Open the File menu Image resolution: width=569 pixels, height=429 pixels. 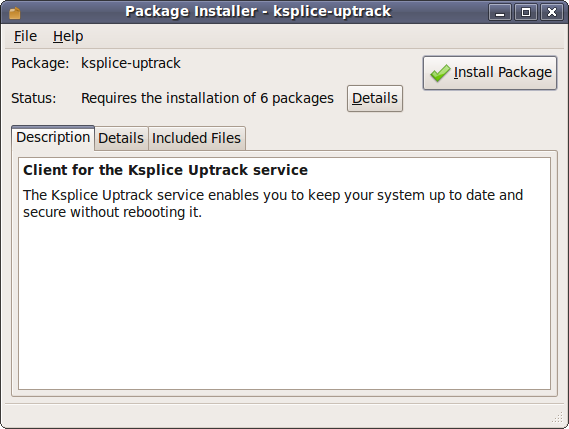click(25, 36)
